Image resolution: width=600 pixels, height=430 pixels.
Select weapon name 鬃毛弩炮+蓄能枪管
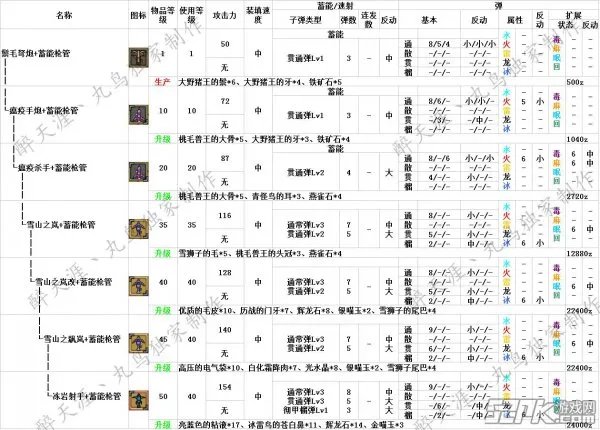coord(36,53)
